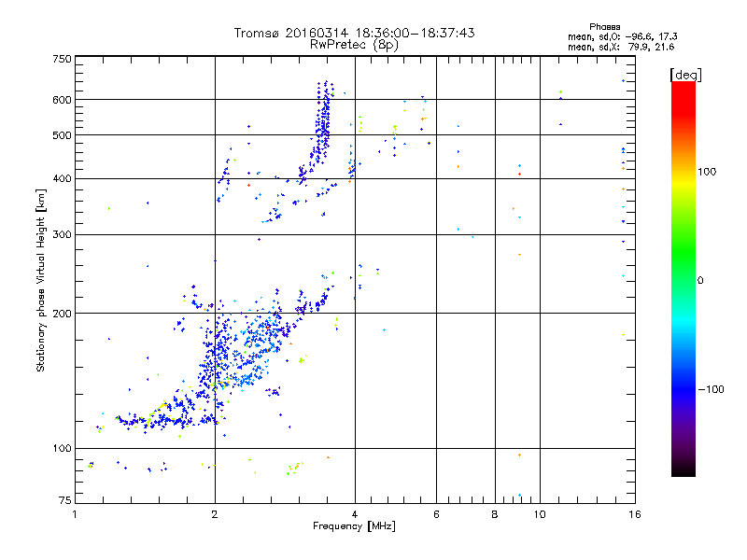This screenshot has height=560, width=747.
Task: Click the dense blue echo cluster above 600 km
Action: tap(324, 91)
